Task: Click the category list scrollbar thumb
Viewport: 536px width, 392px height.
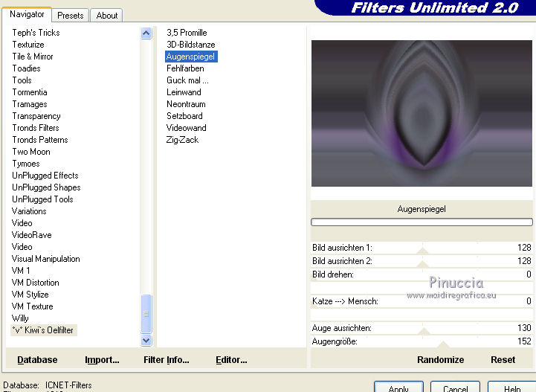Action: click(x=146, y=313)
